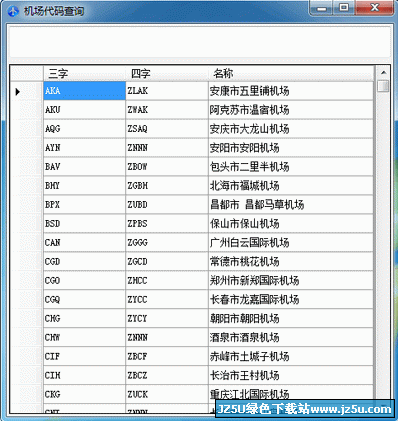Select cell CAN
Viewport: 398px width, 421px height.
85,243
